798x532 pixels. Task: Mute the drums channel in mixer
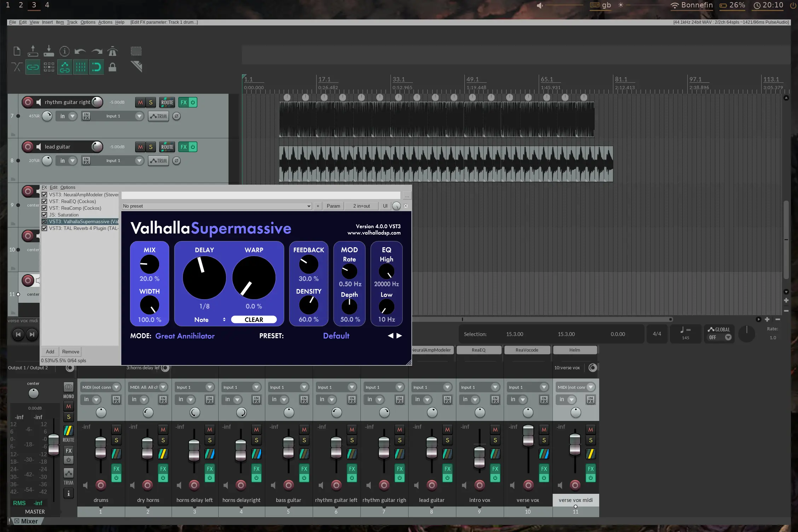pos(116,430)
